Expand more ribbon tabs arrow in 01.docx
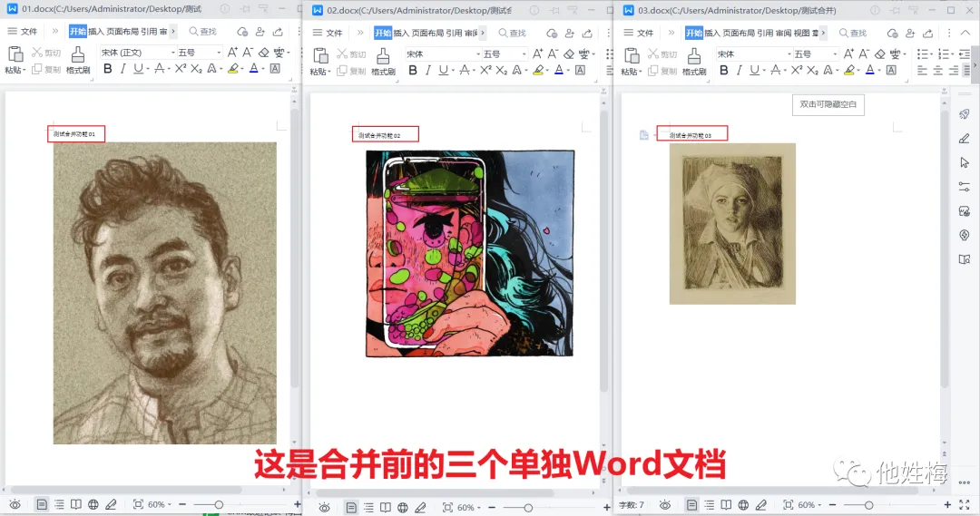The width and height of the screenshot is (980, 516). coord(173,31)
